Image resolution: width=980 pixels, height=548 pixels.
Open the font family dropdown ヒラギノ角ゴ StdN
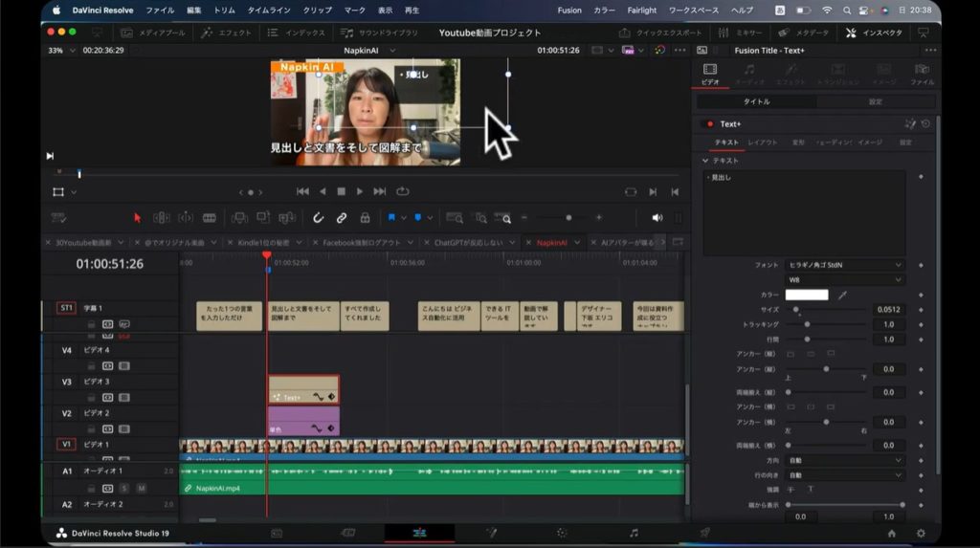[x=844, y=265]
